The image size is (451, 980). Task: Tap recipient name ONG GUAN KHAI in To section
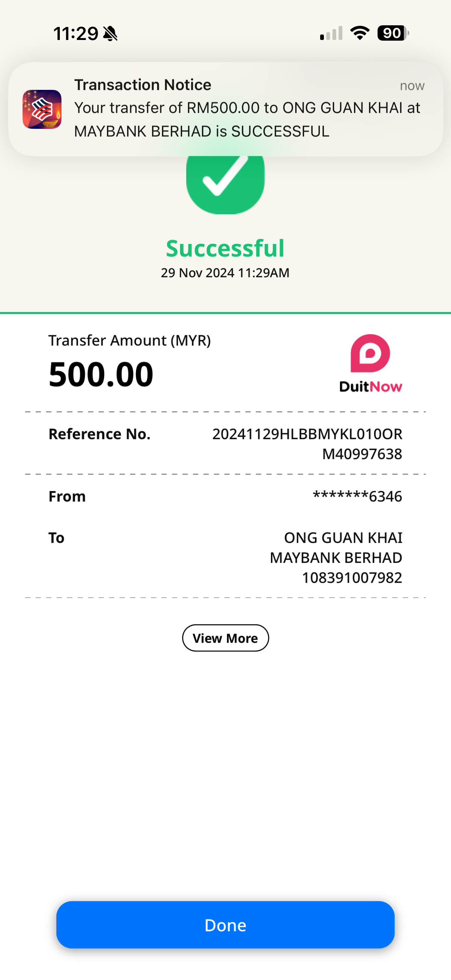tap(343, 537)
